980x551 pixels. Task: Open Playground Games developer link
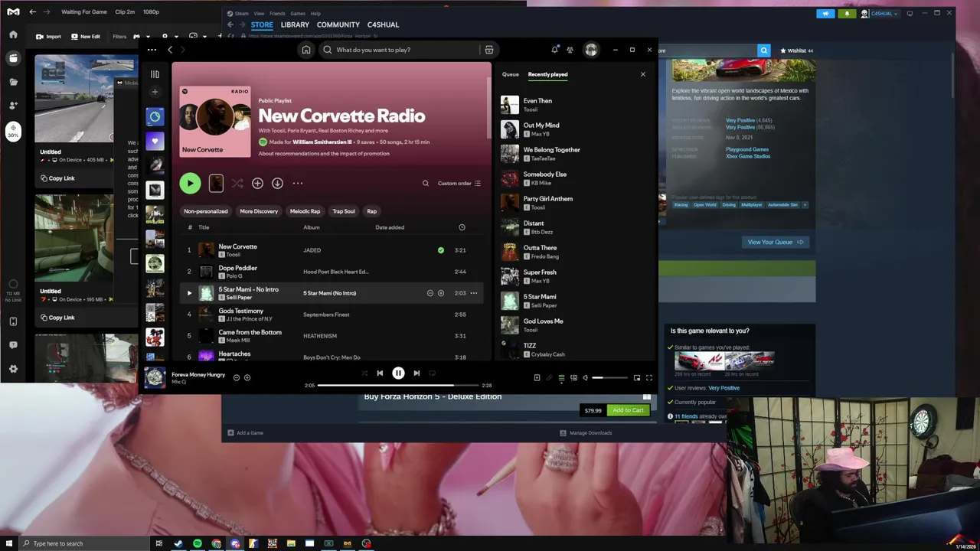pos(747,149)
